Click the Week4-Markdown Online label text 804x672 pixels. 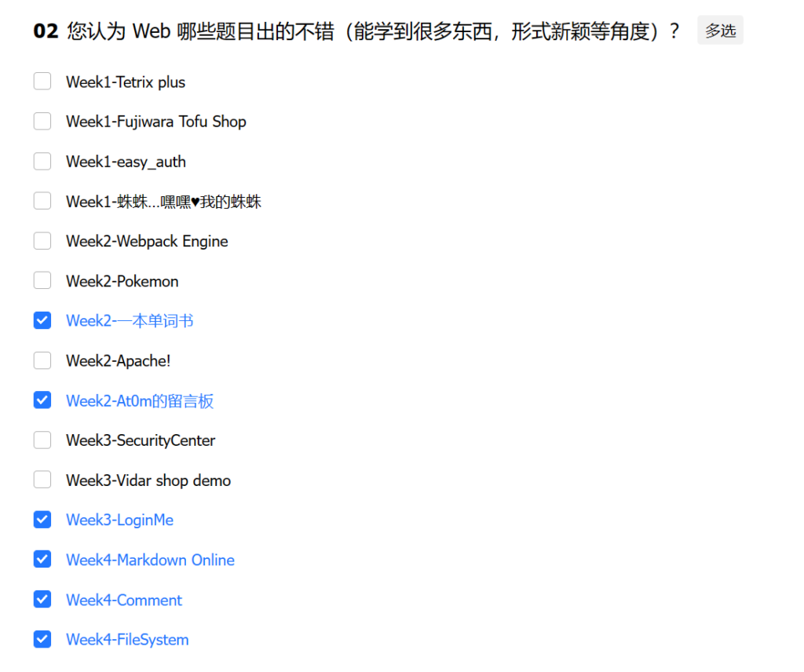point(150,560)
